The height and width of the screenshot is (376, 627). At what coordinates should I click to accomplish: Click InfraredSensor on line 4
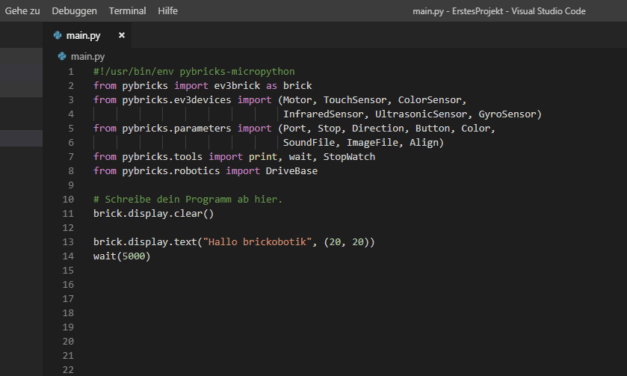323,114
